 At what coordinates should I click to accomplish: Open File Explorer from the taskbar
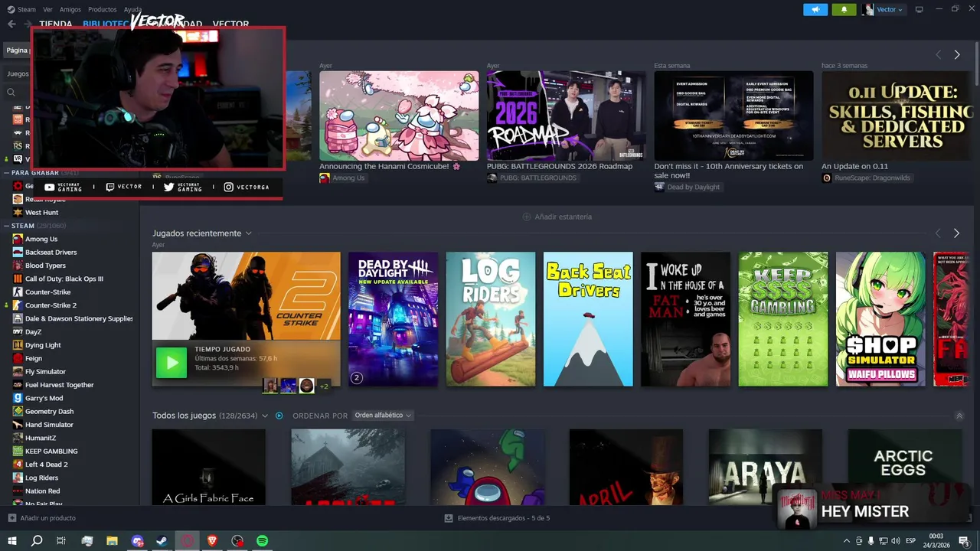click(112, 541)
